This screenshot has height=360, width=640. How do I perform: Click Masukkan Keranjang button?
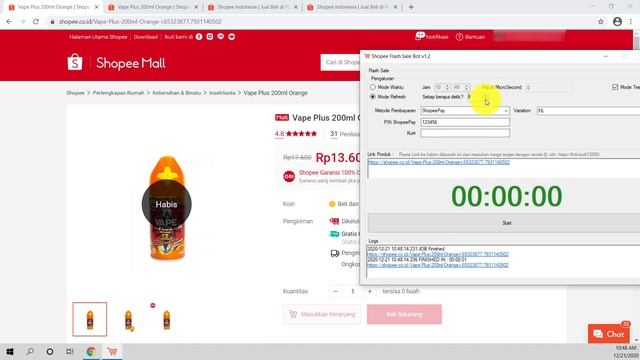pyautogui.click(x=322, y=314)
